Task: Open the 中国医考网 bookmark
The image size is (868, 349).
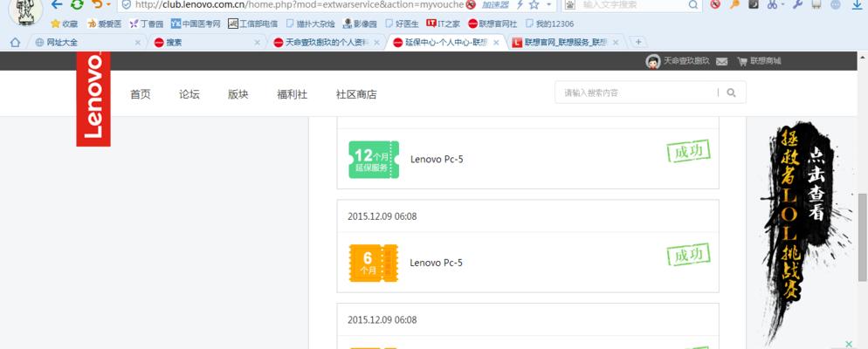Action: pyautogui.click(x=196, y=24)
